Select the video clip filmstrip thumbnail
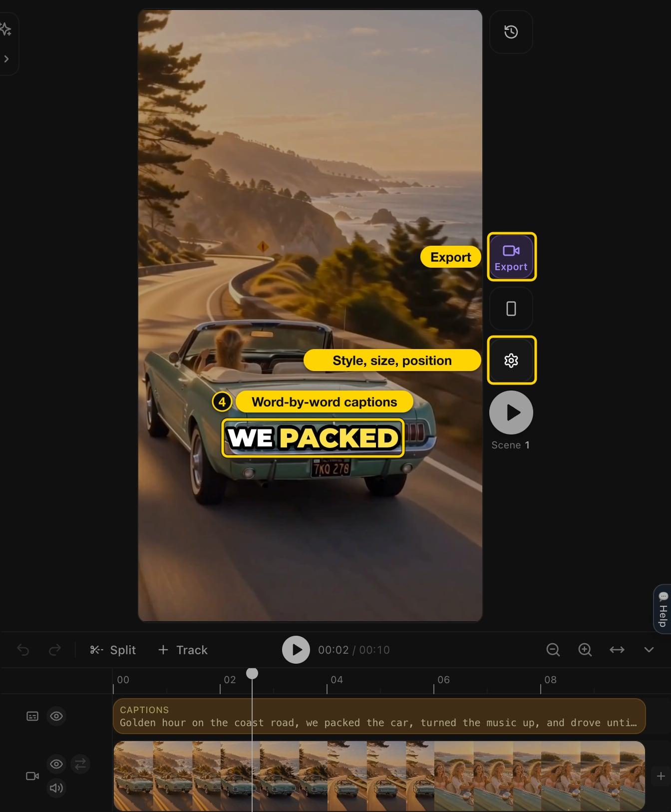671x812 pixels. click(379, 776)
